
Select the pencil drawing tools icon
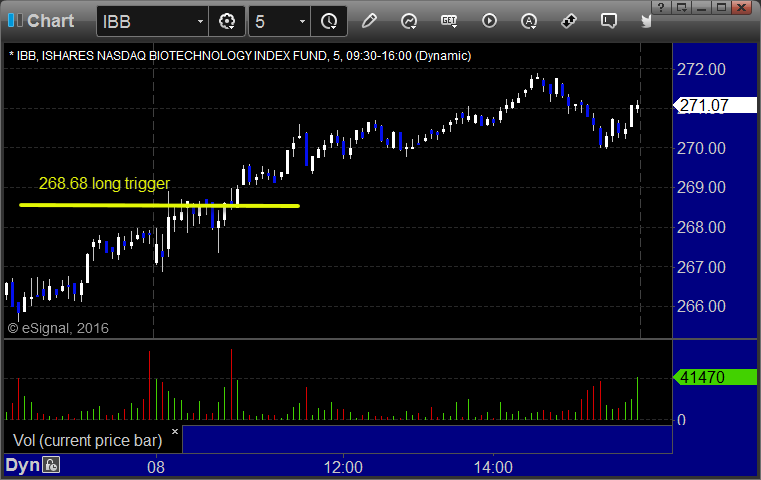(369, 21)
